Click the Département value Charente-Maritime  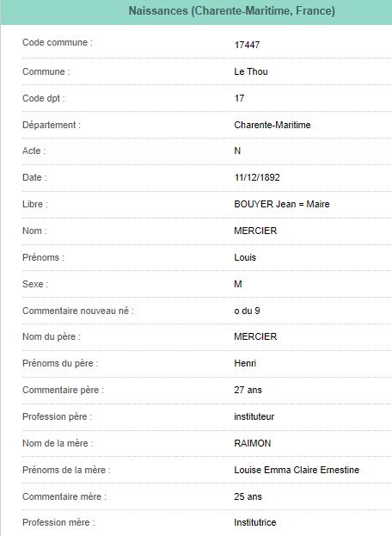(x=273, y=125)
